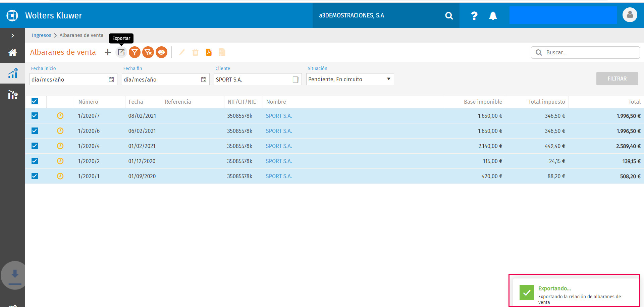Clear filters with the funnel-X icon
Image resolution: width=644 pixels, height=307 pixels.
click(x=148, y=52)
